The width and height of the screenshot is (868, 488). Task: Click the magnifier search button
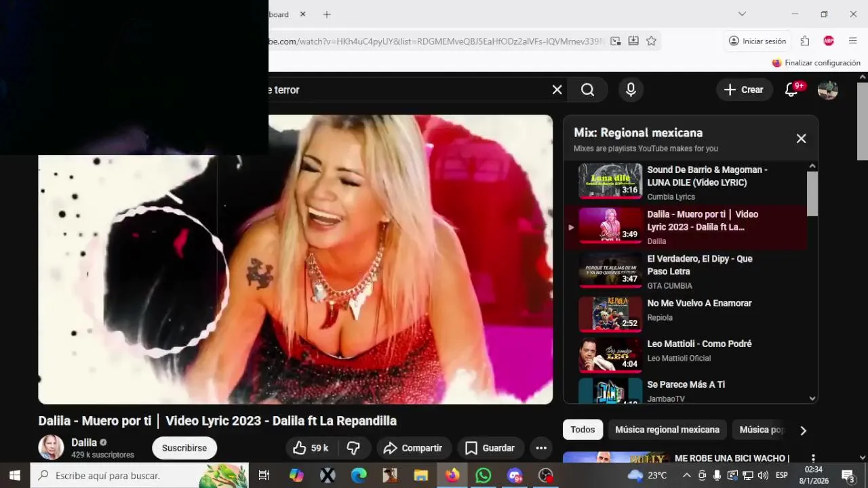pos(587,89)
